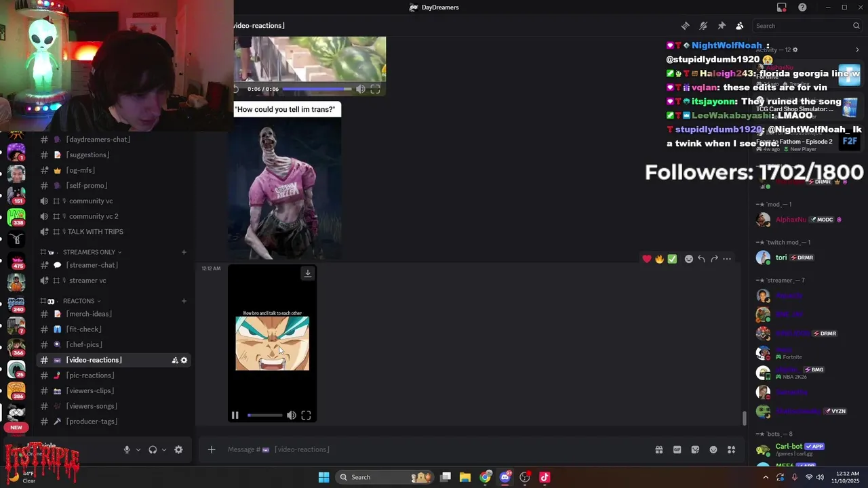Add the fire reaction to the message
Image resolution: width=868 pixels, height=488 pixels.
pos(659,259)
